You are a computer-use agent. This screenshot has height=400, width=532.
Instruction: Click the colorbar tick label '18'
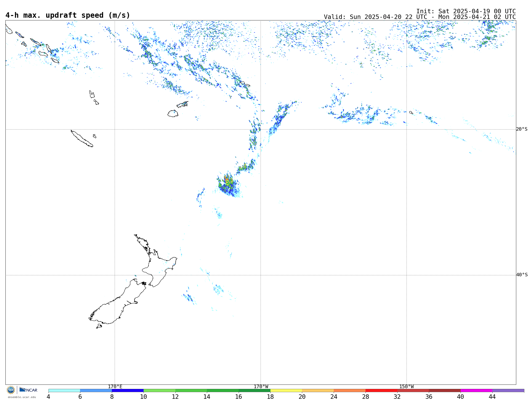pyautogui.click(x=270, y=397)
